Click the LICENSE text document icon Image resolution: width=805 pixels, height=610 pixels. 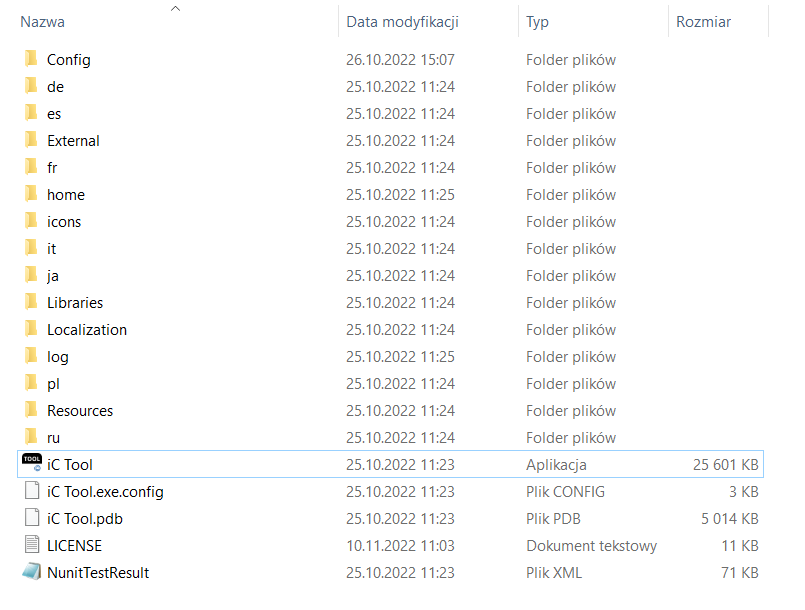[x=31, y=545]
